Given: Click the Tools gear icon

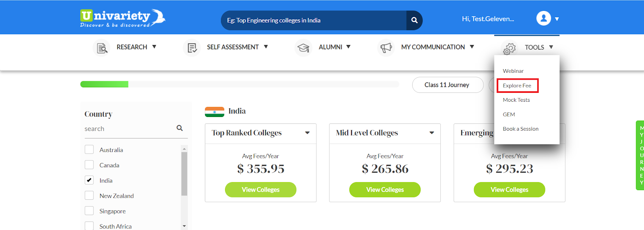Looking at the screenshot, I should [x=510, y=49].
